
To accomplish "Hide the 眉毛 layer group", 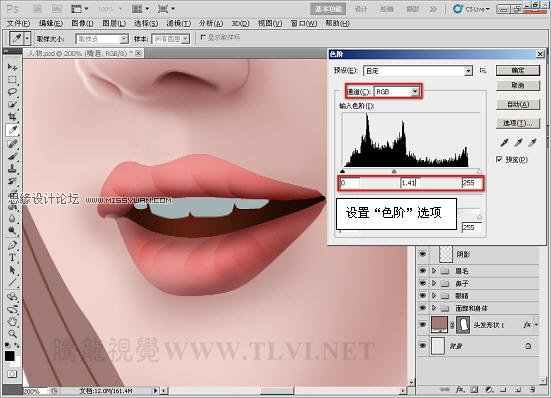I will pyautogui.click(x=423, y=270).
